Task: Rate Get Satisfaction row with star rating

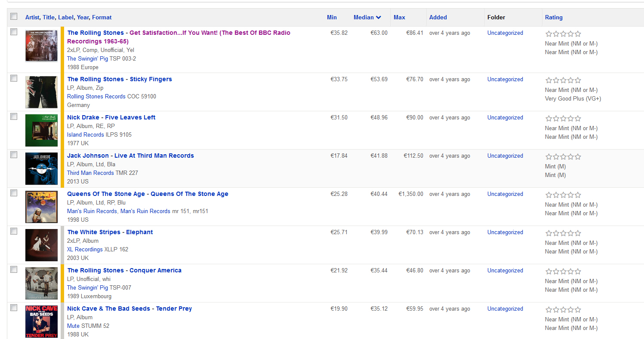Action: coord(563,34)
